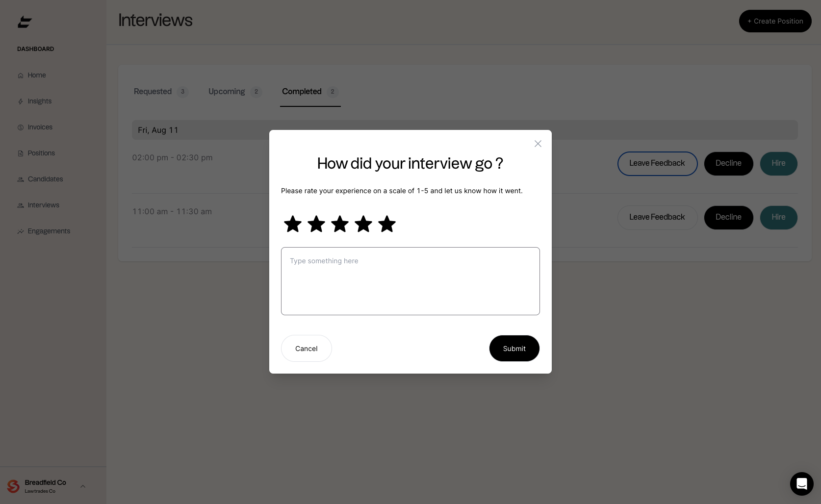Focus the 'Type something here' text box

(x=410, y=281)
